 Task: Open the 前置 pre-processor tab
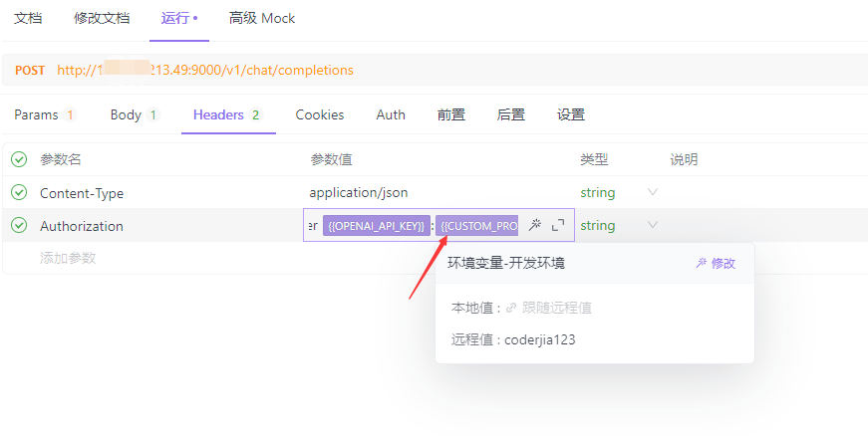point(451,114)
